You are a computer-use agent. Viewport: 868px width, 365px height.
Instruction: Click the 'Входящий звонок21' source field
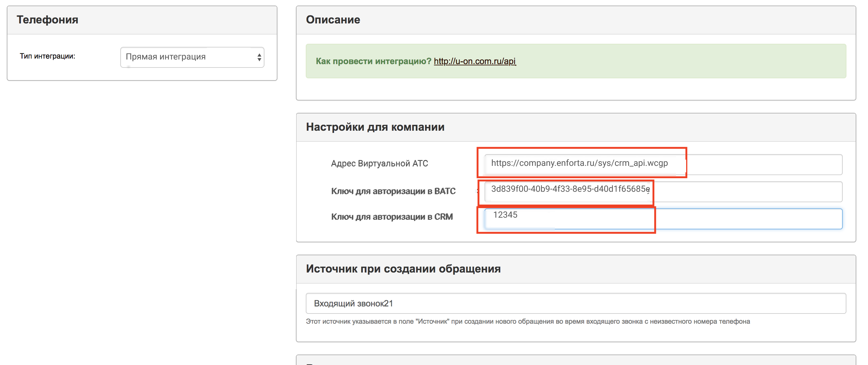pyautogui.click(x=575, y=303)
